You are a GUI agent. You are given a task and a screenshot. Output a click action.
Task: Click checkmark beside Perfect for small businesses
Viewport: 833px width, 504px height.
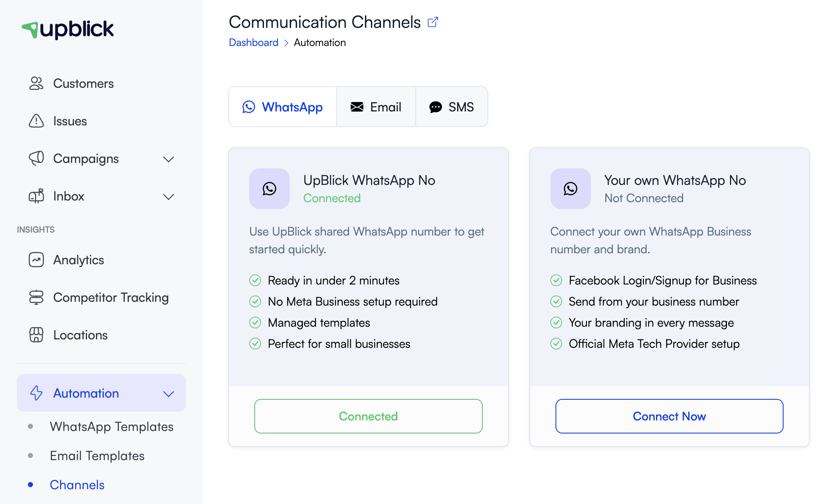coord(255,344)
